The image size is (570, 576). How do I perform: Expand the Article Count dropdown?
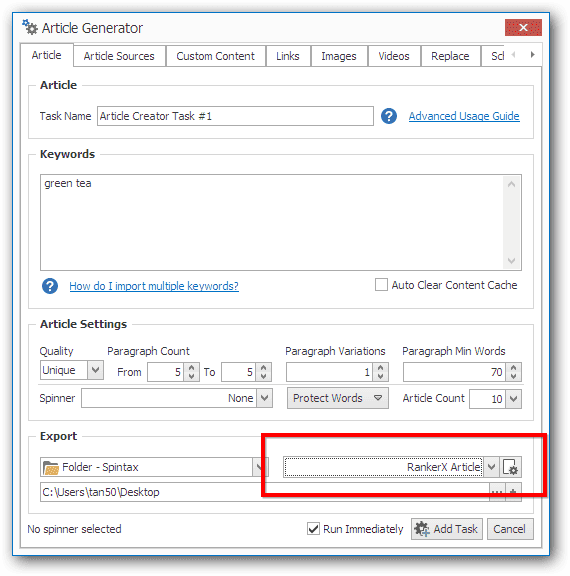click(513, 399)
